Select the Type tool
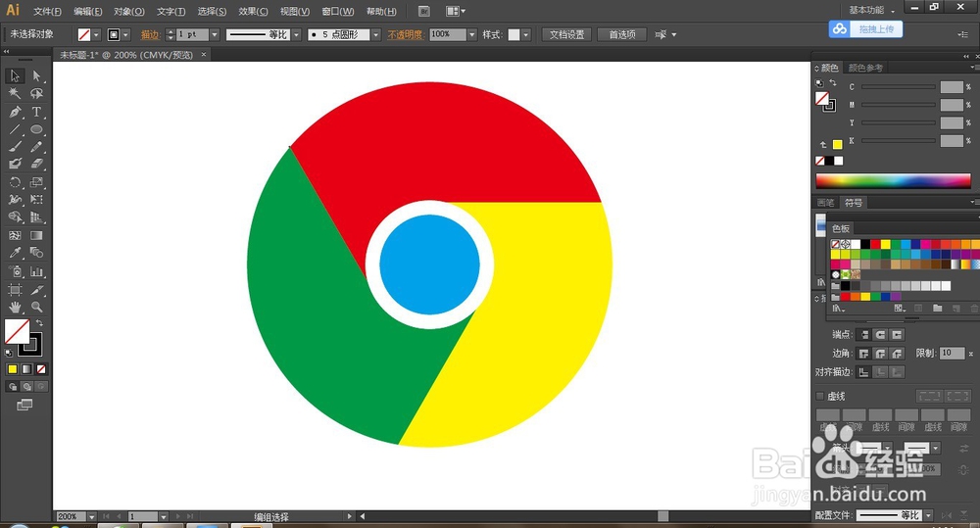Viewport: 980px width, 528px height. click(x=36, y=112)
